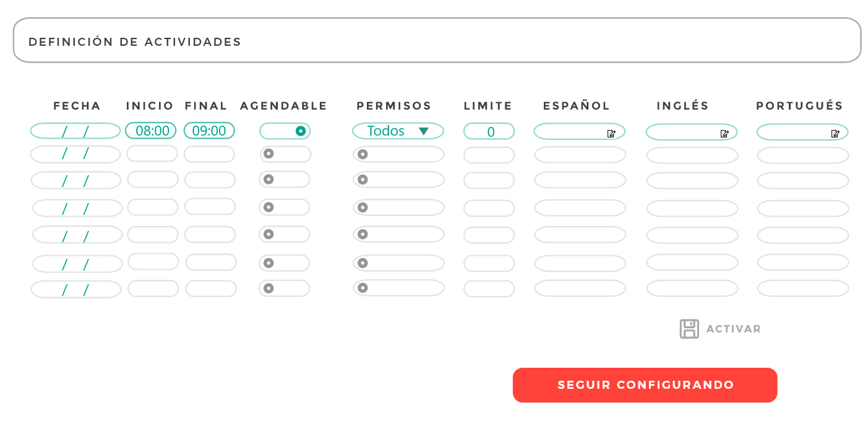868x421 pixels.
Task: Select the Fecha date field in first row
Action: pos(75,131)
